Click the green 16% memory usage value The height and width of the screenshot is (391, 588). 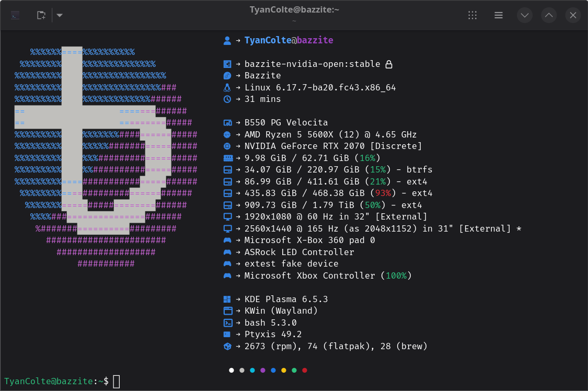coord(367,158)
